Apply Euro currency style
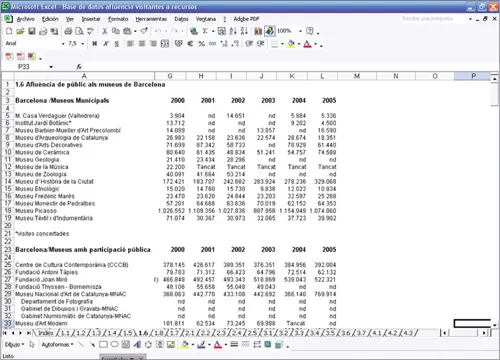 (x=190, y=44)
